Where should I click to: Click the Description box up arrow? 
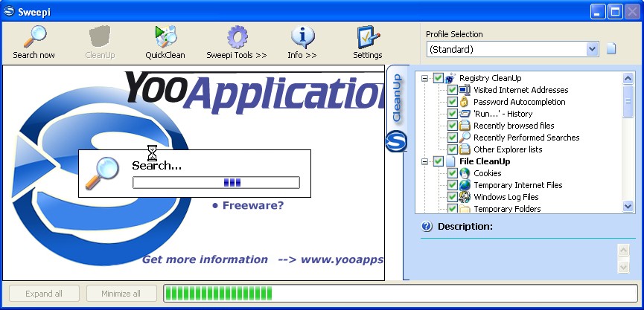point(623,250)
